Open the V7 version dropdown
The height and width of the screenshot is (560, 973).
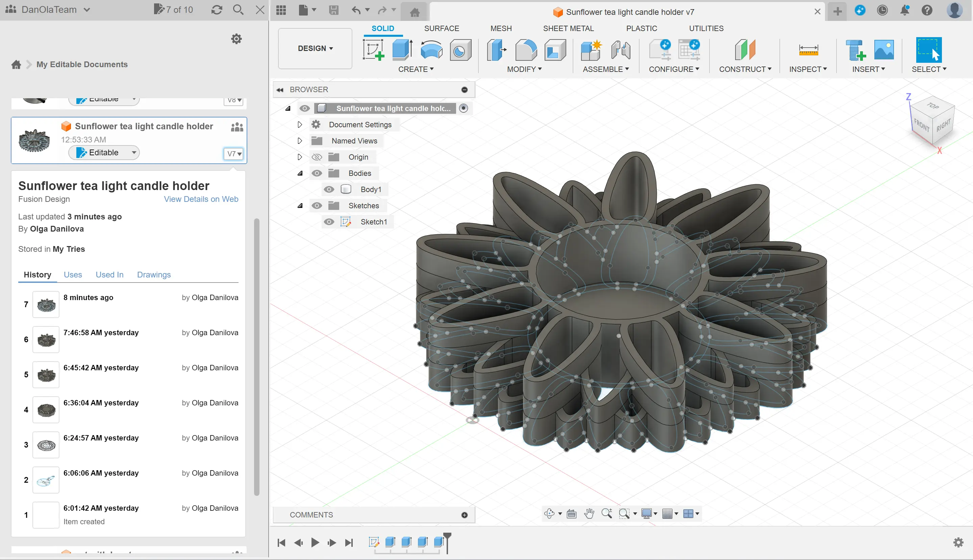(x=234, y=154)
